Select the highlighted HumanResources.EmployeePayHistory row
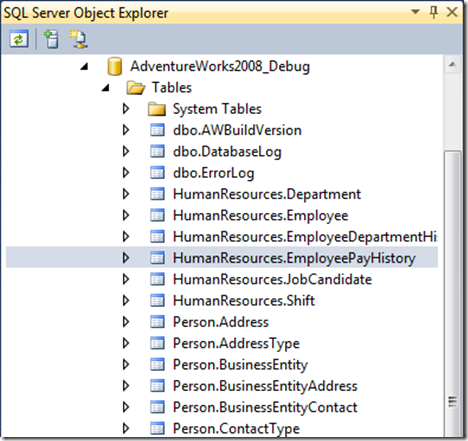 click(x=222, y=258)
